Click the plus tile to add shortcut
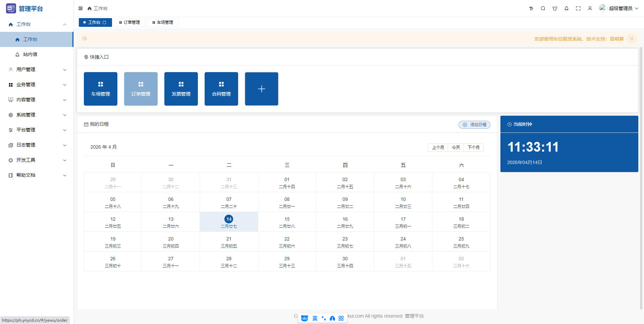 click(x=262, y=89)
